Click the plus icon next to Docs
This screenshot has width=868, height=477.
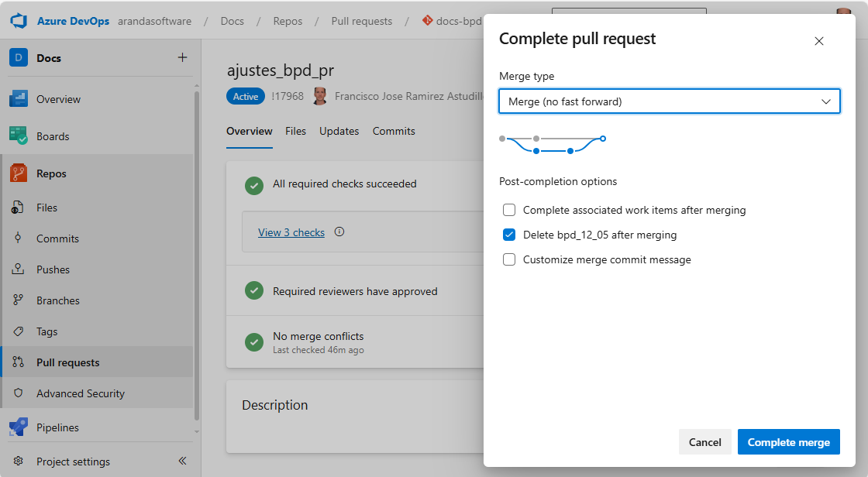(x=182, y=57)
